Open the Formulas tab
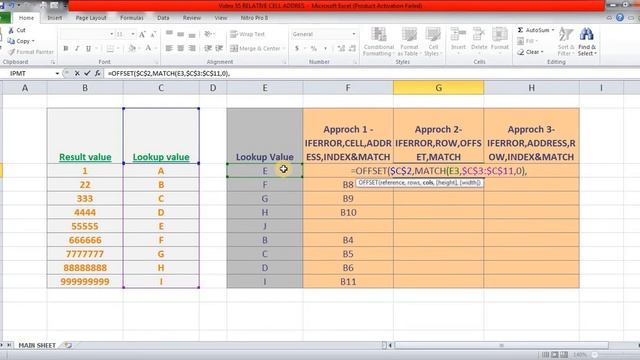640x360 pixels. (x=132, y=18)
